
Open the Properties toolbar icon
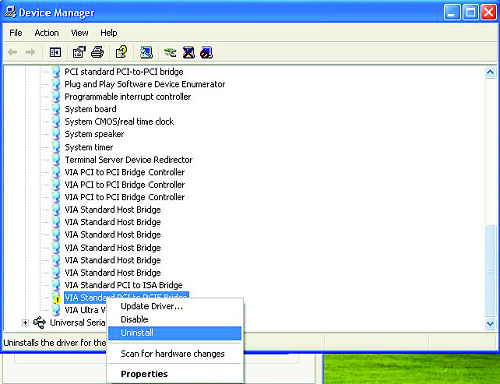[79, 52]
